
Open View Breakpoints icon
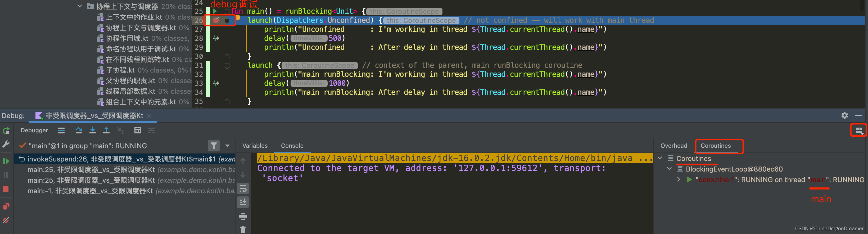point(6,206)
